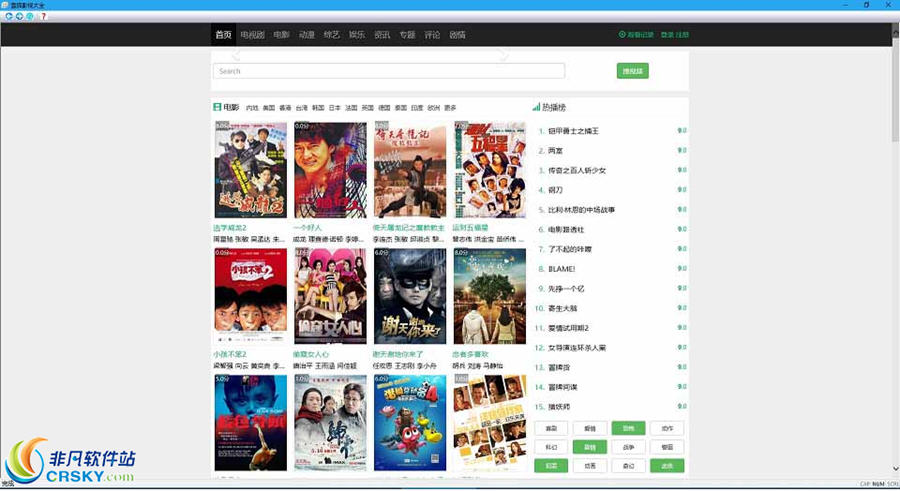900x491 pixels.
Task: Filter movies by 日本 region
Action: tap(335, 108)
